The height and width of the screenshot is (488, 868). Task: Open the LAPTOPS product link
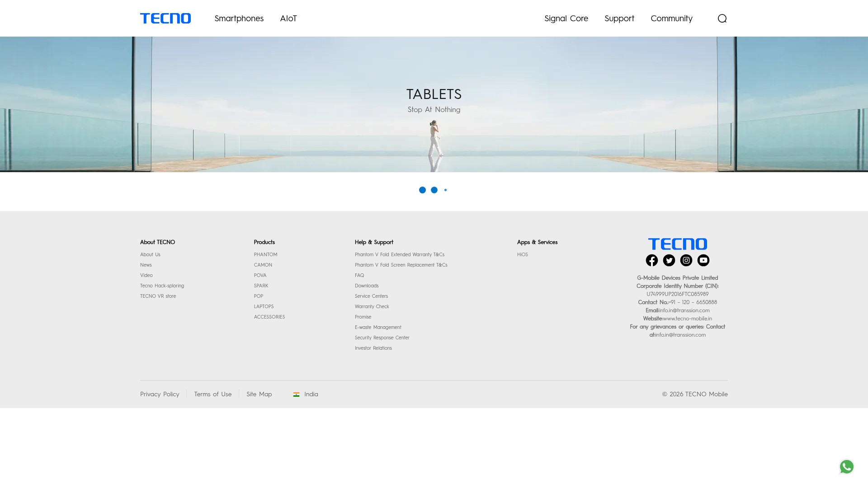pos(264,307)
